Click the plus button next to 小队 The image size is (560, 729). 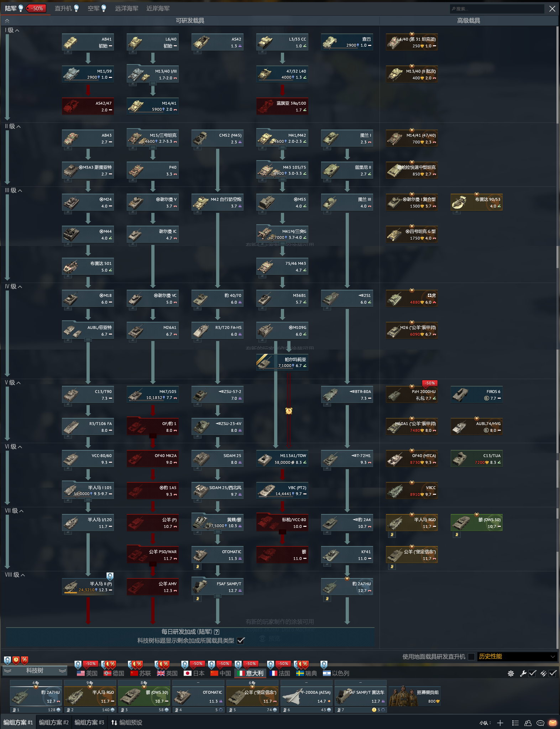pos(500,723)
